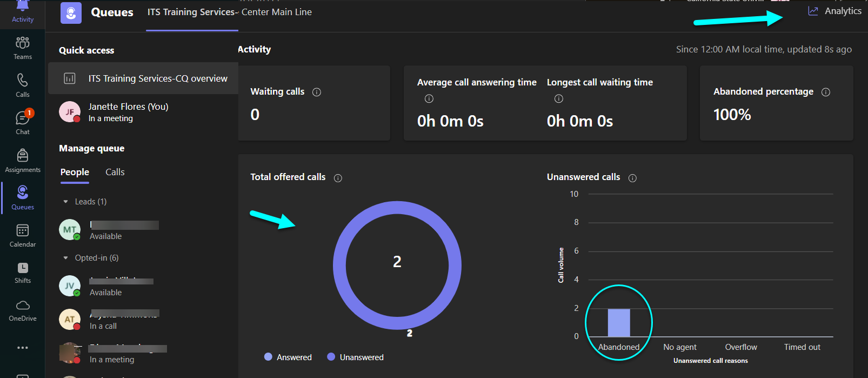Click the Quick access heading
This screenshot has height=378, width=868.
(86, 50)
